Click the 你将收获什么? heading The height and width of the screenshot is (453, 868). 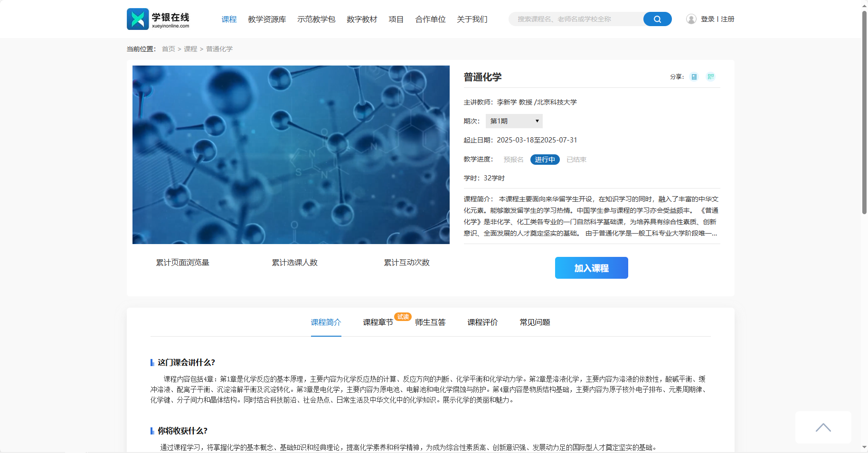click(182, 431)
